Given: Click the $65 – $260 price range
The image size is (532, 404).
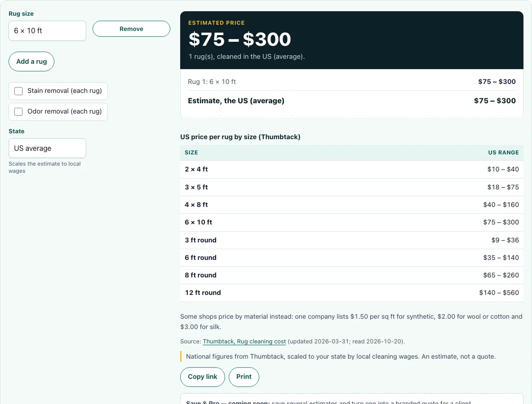Looking at the screenshot, I should 501,275.
